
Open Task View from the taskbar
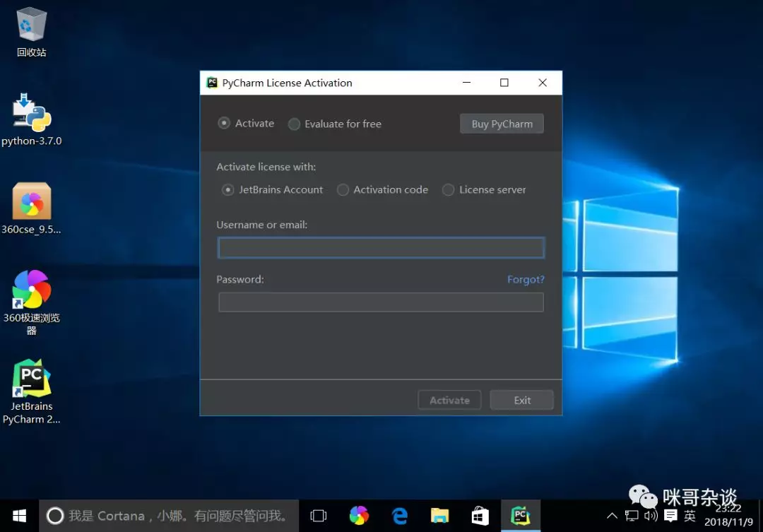click(x=318, y=516)
